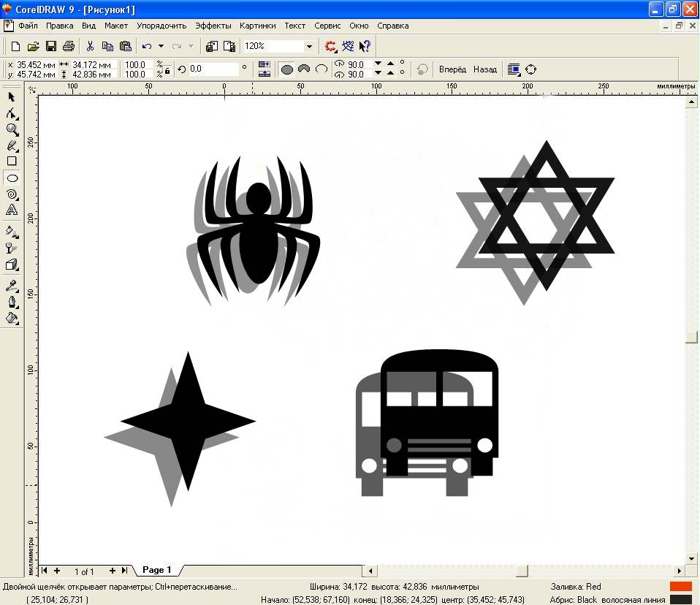
Task: Select the Interactive Transparency tool
Action: (x=12, y=248)
